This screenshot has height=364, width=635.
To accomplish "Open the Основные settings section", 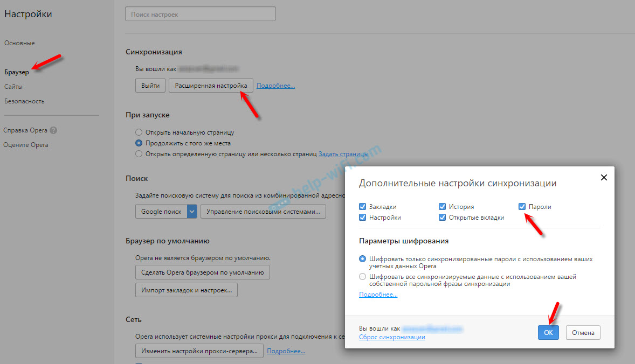I will point(19,43).
